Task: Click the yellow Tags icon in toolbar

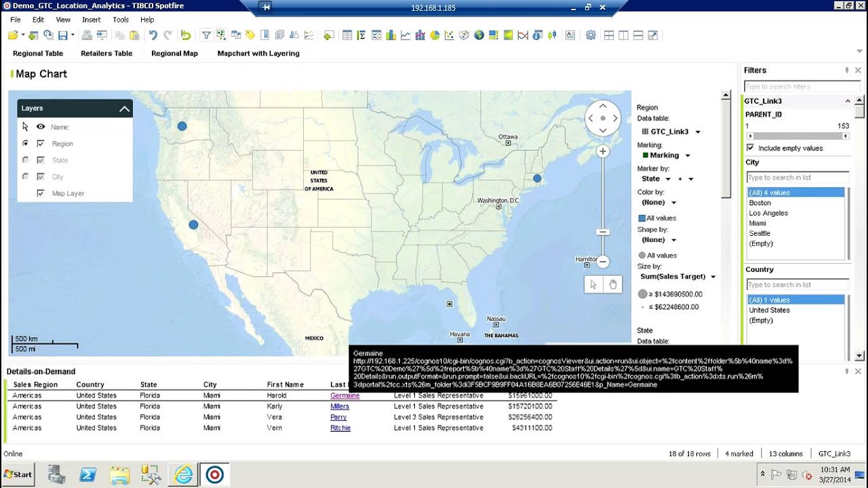Action: coord(250,35)
